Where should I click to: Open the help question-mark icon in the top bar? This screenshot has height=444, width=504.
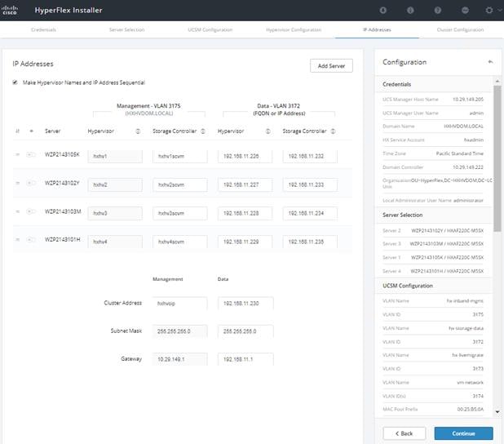tap(437, 11)
